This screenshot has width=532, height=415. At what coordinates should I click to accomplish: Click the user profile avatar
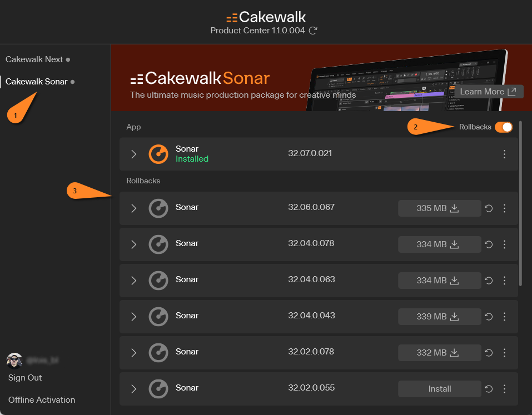tap(14, 361)
